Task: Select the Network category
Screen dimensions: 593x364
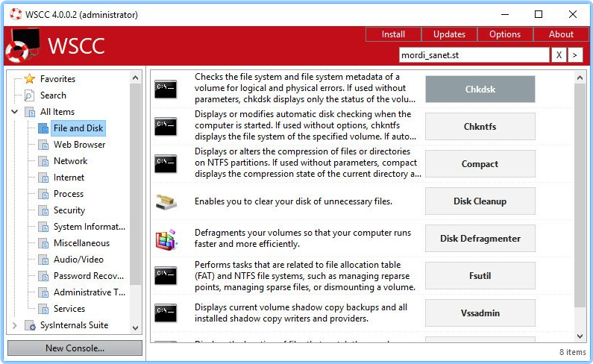Action: [x=70, y=161]
